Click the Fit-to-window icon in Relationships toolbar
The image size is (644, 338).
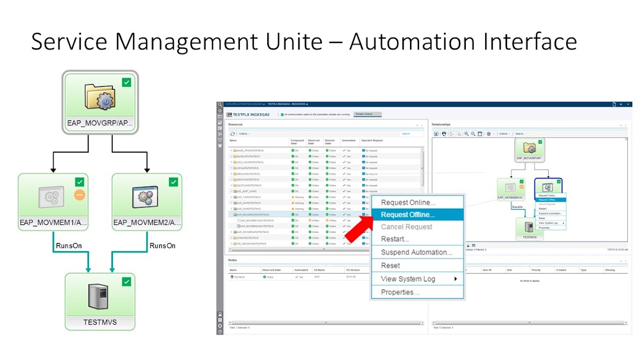(480, 134)
